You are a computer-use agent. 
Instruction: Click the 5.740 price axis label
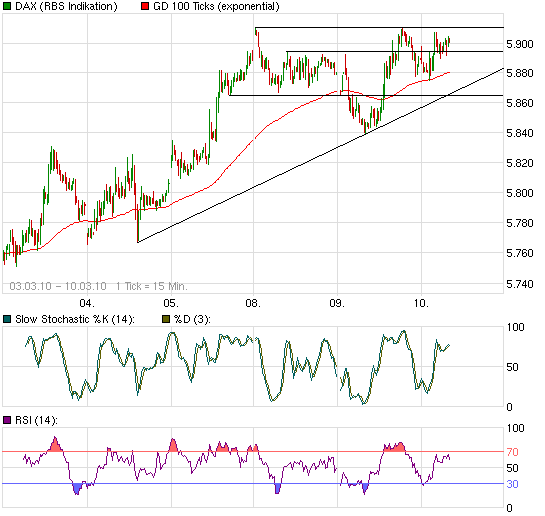pyautogui.click(x=520, y=284)
